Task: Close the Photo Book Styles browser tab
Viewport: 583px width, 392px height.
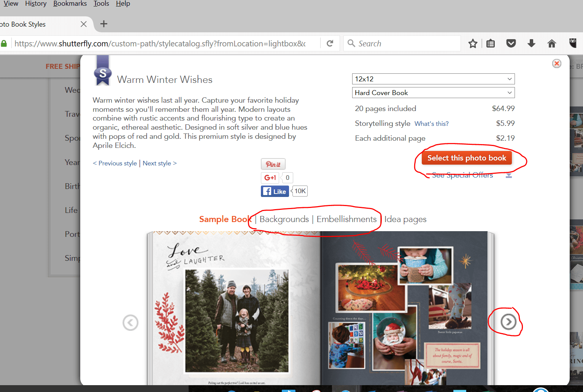Action: point(84,24)
